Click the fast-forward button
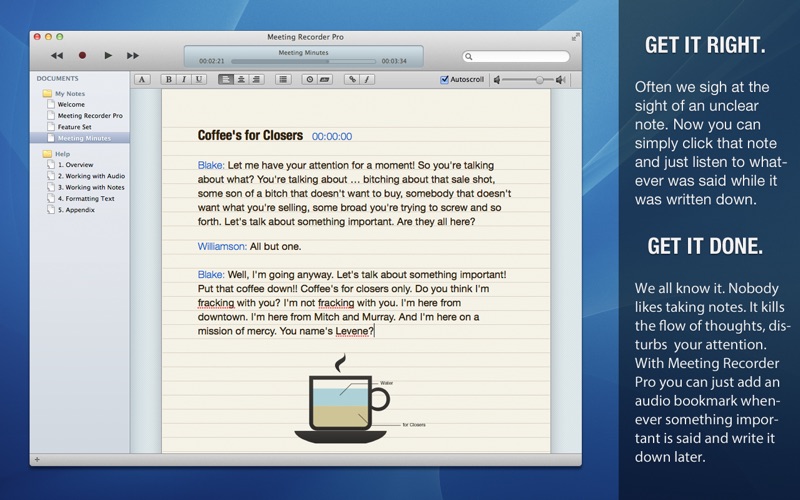This screenshot has height=500, width=800. tap(133, 55)
